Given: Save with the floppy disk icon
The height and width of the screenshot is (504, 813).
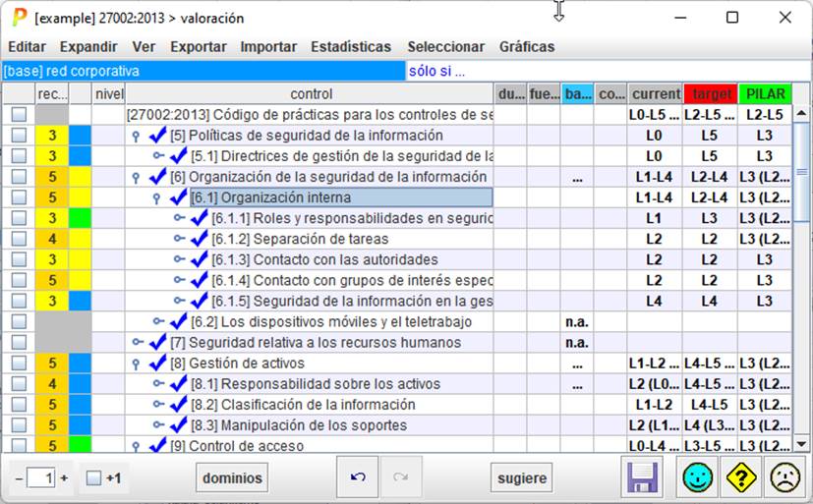Looking at the screenshot, I should [642, 477].
